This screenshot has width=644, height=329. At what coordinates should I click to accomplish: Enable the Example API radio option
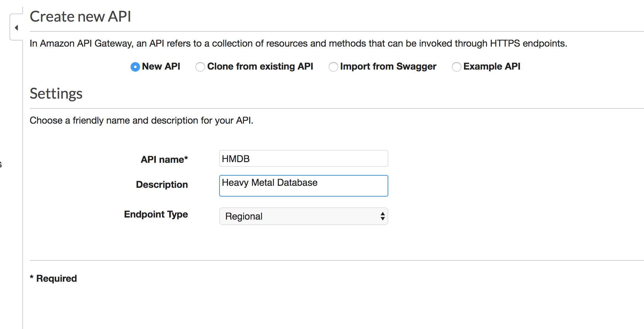456,67
